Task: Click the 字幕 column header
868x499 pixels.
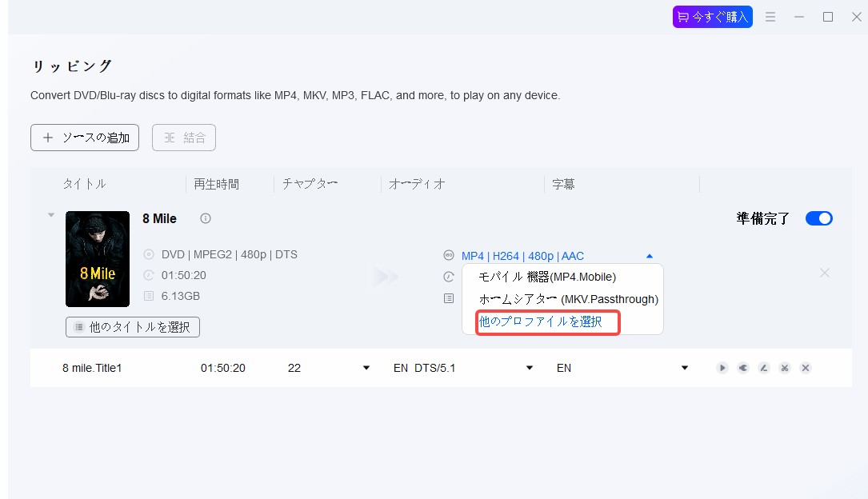Action: (563, 184)
